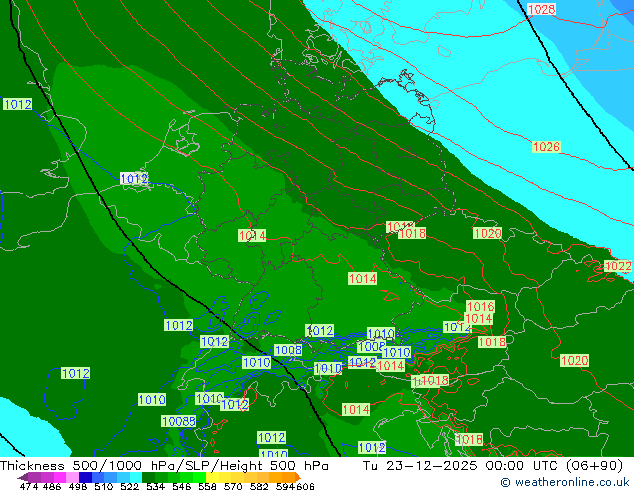Click the red 1026 isobar label
Image resolution: width=634 pixels, height=490 pixels.
(x=546, y=147)
